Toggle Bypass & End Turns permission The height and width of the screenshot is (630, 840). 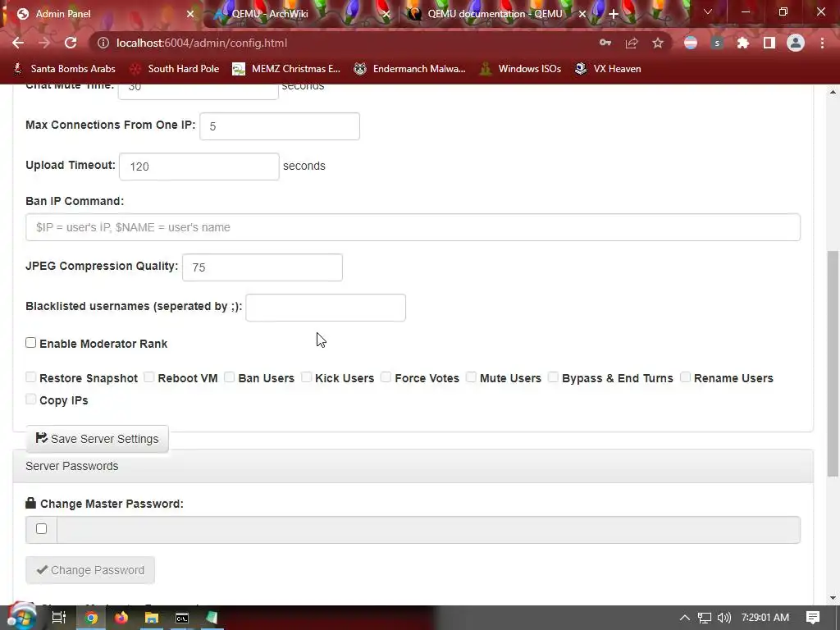coord(554,377)
